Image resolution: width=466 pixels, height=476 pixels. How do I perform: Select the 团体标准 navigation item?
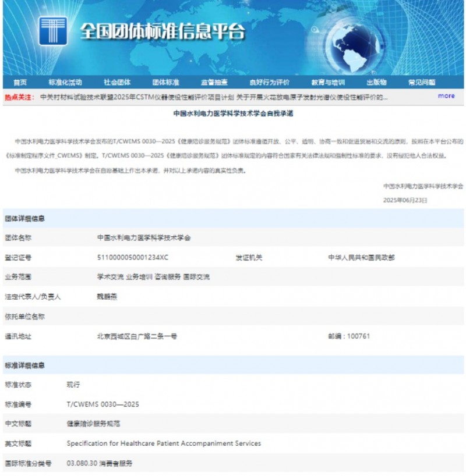[165, 82]
